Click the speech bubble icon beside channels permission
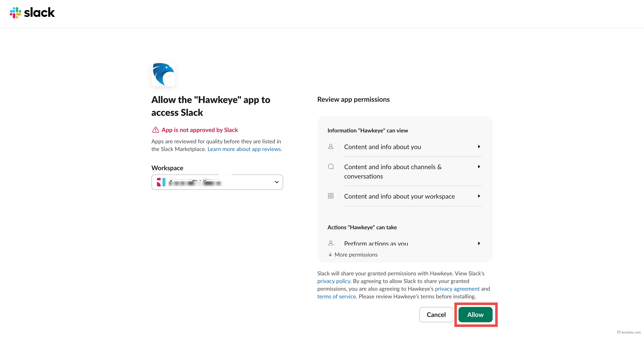 331,167
